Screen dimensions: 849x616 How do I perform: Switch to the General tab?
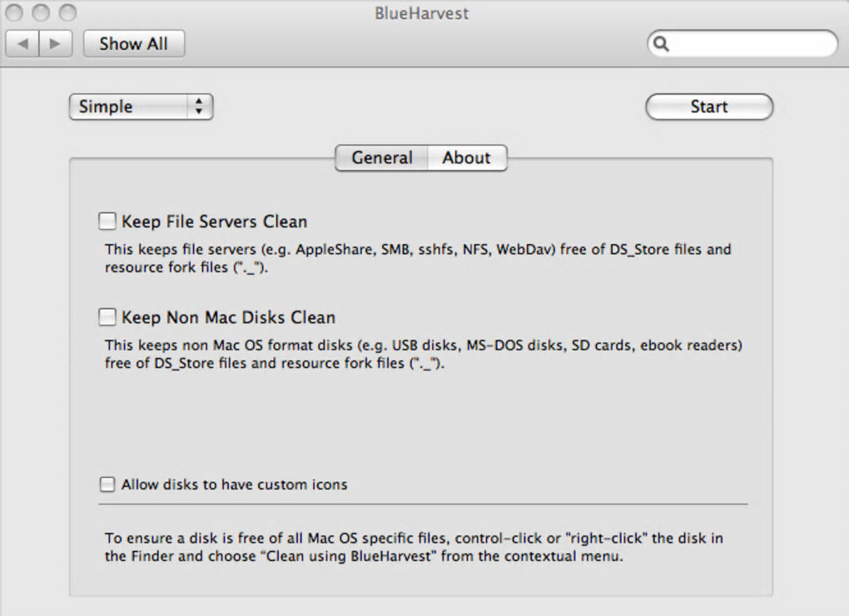(382, 157)
